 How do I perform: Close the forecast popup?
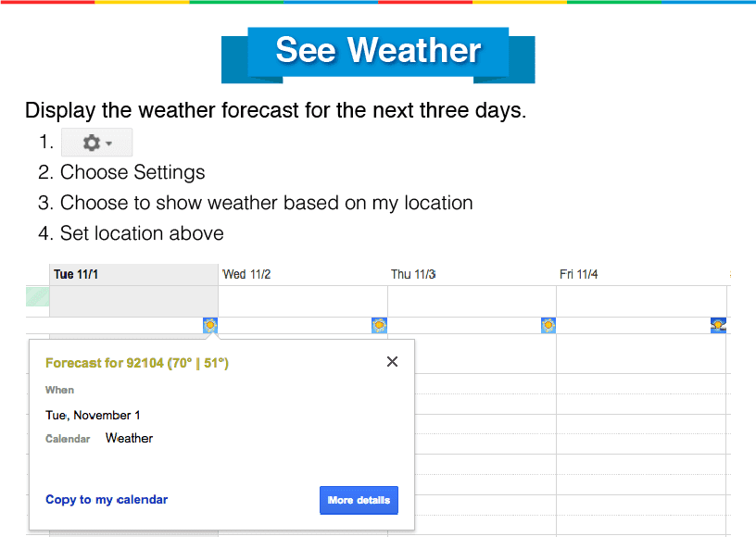pyautogui.click(x=392, y=361)
